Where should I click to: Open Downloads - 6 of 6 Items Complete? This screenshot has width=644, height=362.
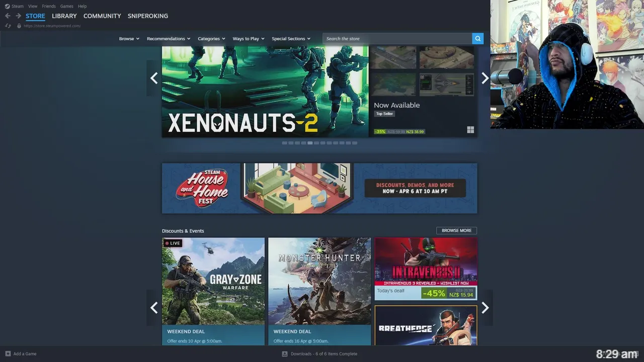click(324, 353)
